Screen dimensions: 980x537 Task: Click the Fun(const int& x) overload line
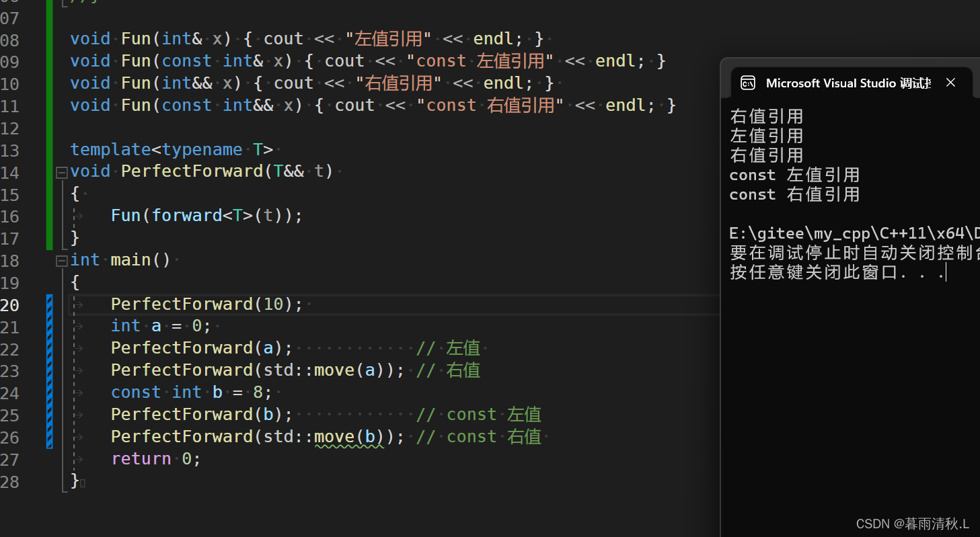pyautogui.click(x=368, y=61)
